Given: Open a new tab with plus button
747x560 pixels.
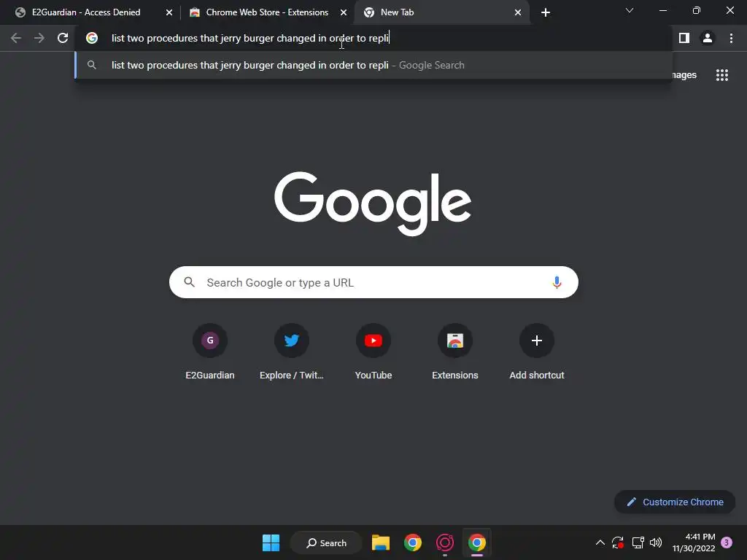Looking at the screenshot, I should [x=546, y=12].
